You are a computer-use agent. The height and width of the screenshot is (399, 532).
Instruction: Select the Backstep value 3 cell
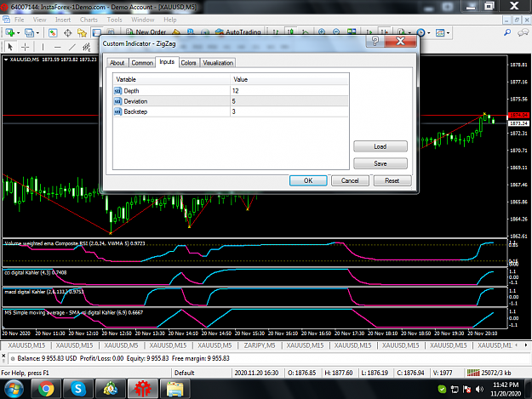(x=289, y=111)
